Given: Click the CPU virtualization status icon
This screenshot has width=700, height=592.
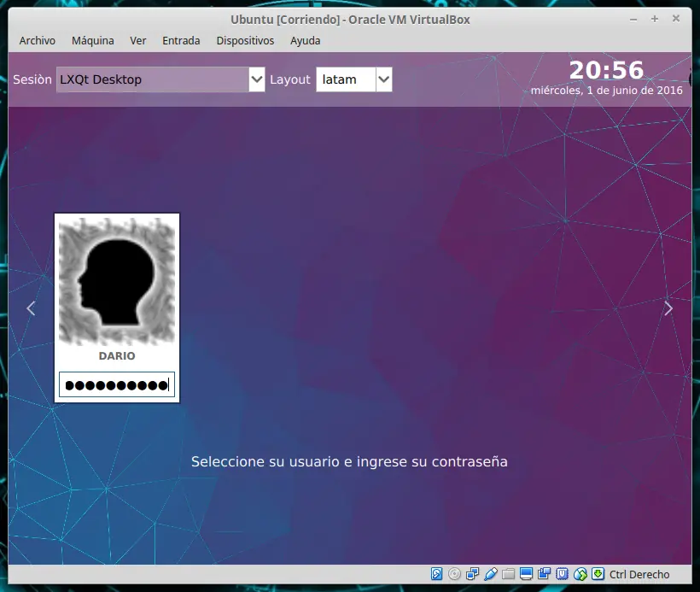Looking at the screenshot, I should point(562,574).
